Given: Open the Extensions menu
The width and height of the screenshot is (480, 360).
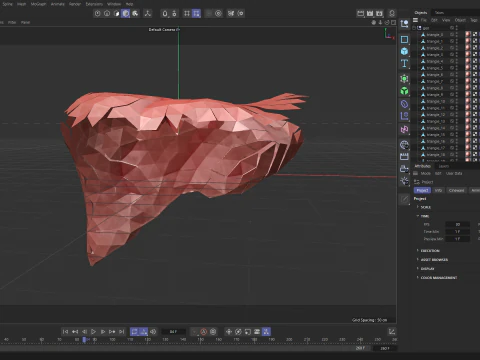Looking at the screenshot, I should (x=94, y=4).
